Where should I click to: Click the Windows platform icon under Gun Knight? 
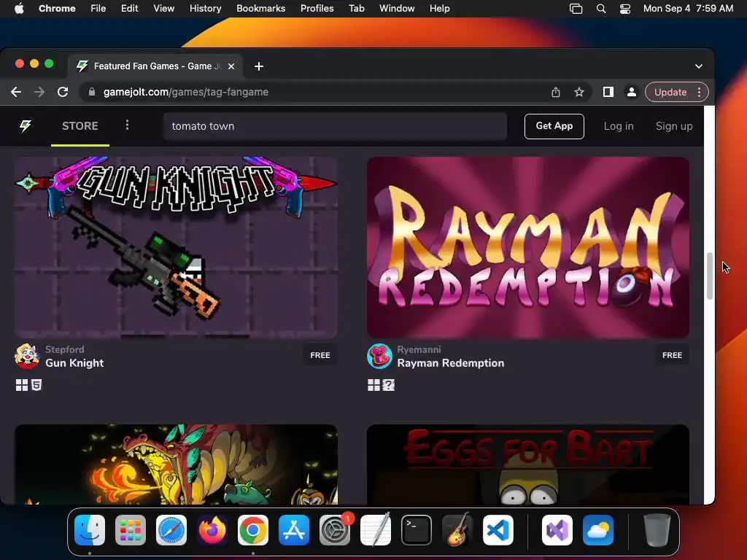click(22, 385)
